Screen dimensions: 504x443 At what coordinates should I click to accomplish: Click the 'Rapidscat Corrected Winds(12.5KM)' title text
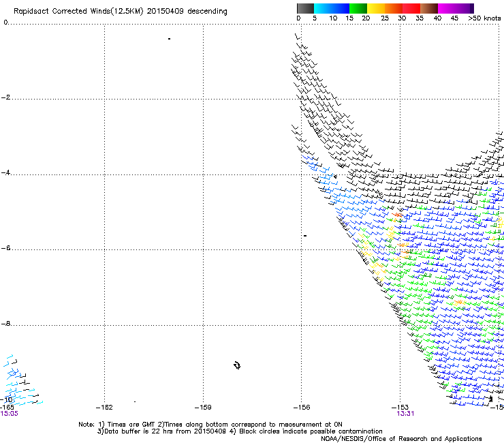pos(78,12)
